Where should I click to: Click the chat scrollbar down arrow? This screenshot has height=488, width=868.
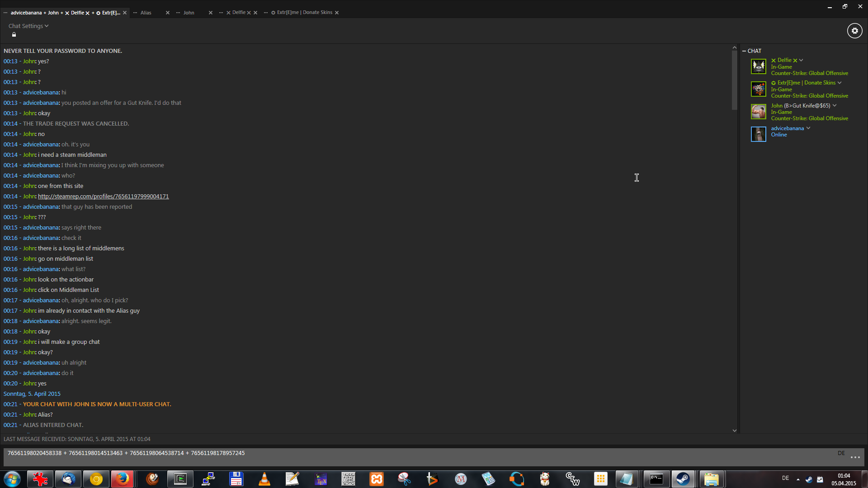pos(735,431)
